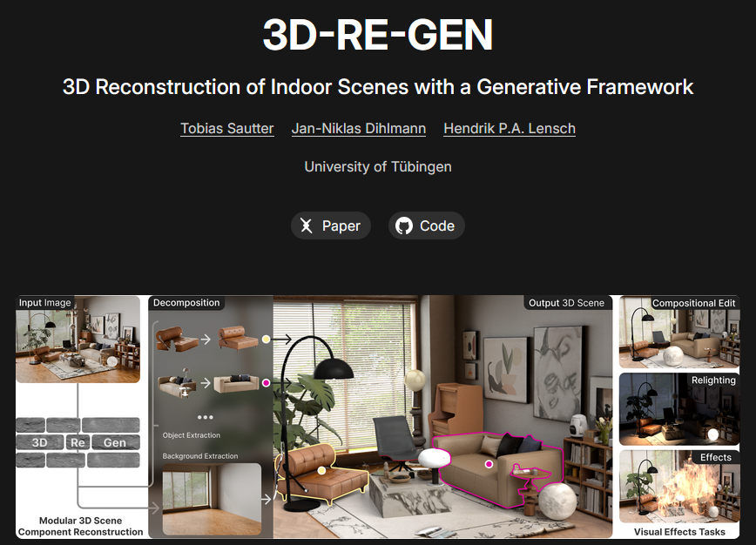Click the three-dot ellipsis in the Decomposition panel

[206, 417]
